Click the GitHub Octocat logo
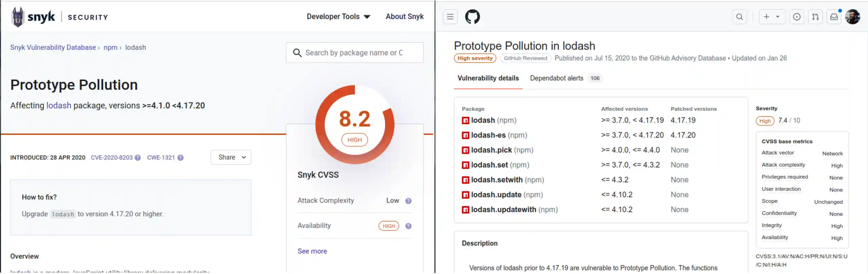This screenshot has height=274, width=868. click(472, 17)
